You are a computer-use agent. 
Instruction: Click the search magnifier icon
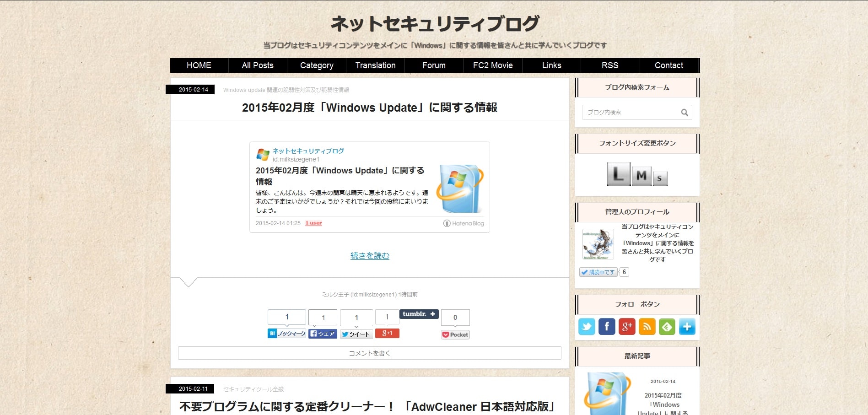(x=685, y=113)
